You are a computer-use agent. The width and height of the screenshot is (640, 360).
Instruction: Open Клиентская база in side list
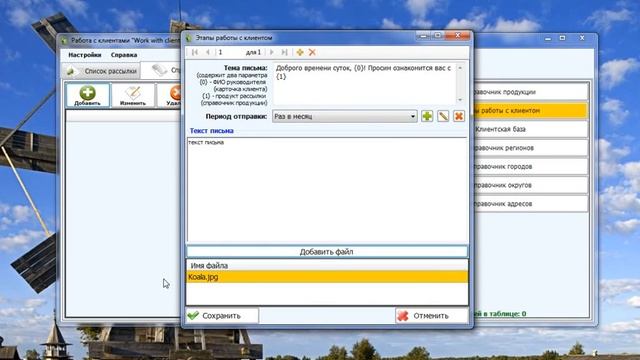pos(531,129)
